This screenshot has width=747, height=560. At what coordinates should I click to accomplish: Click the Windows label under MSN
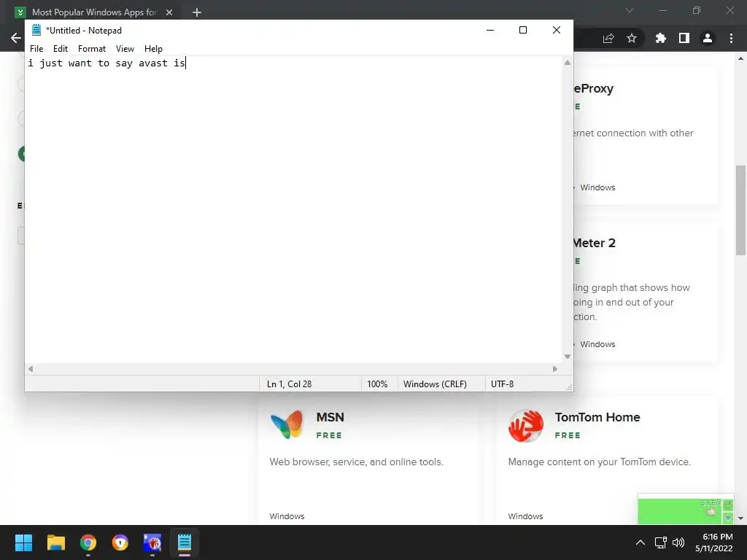click(287, 516)
